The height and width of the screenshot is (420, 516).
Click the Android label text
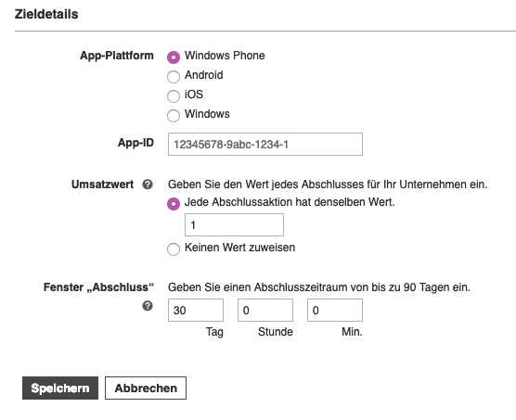pyautogui.click(x=203, y=75)
